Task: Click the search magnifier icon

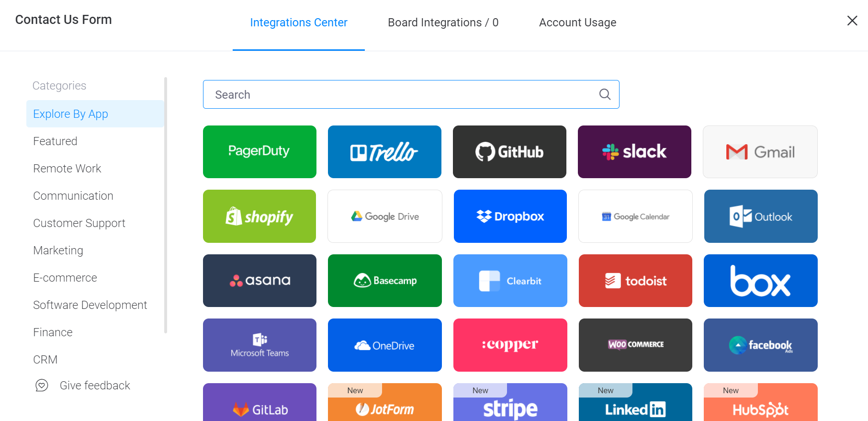Action: tap(605, 94)
